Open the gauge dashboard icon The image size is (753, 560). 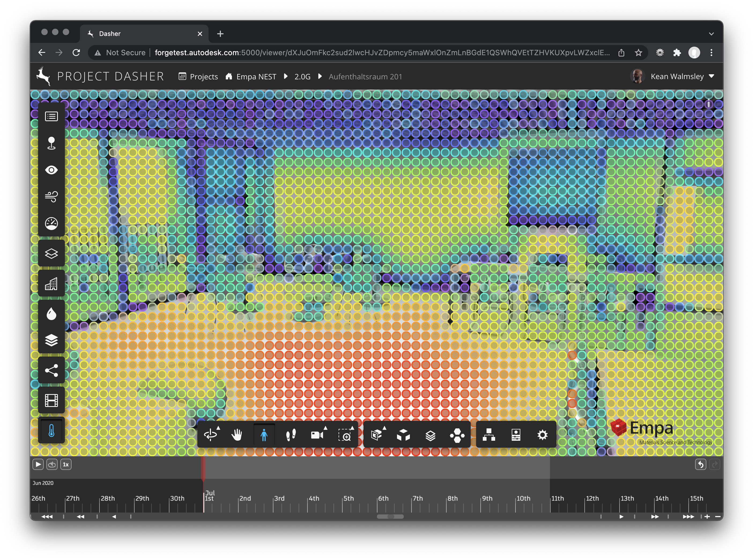point(51,223)
